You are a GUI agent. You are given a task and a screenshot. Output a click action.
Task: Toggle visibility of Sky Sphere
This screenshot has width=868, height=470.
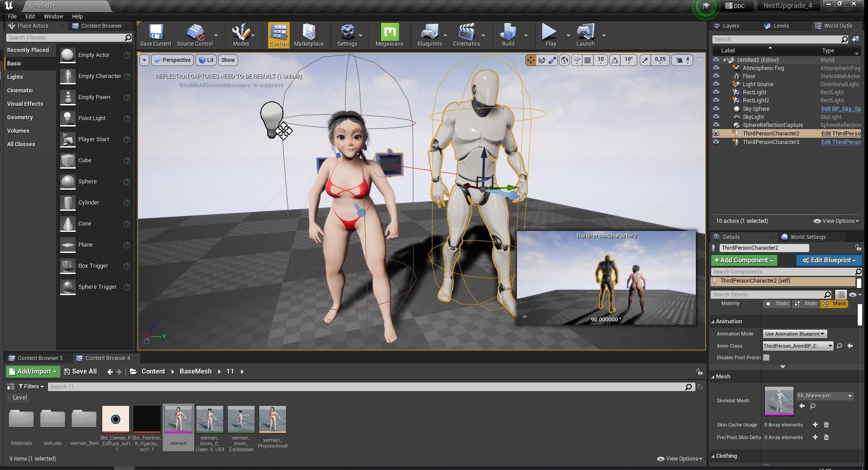pos(716,109)
